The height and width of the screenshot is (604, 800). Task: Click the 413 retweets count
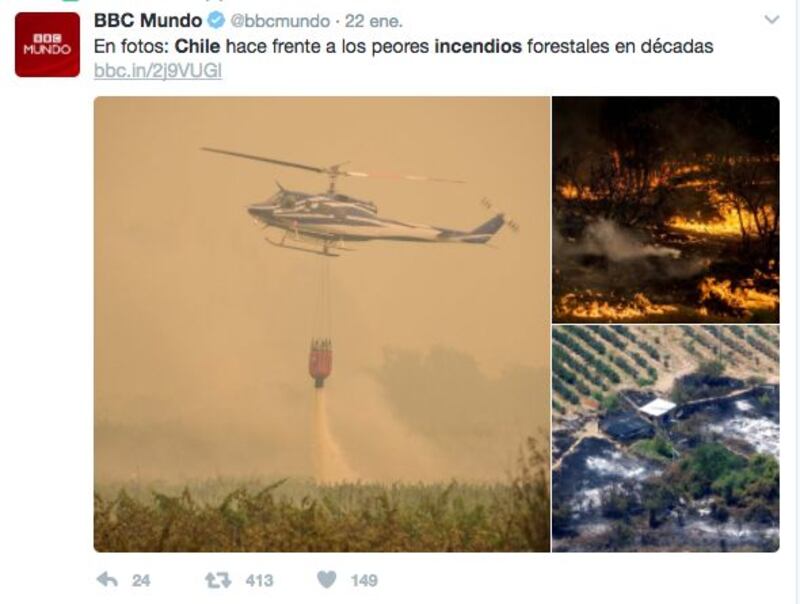(259, 581)
